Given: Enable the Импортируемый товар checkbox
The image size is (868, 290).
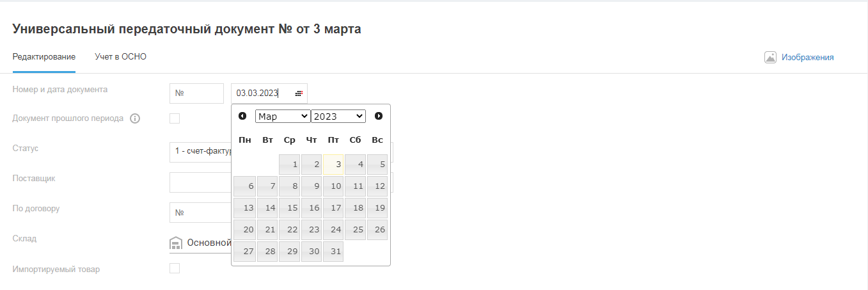Looking at the screenshot, I should click(x=175, y=269).
